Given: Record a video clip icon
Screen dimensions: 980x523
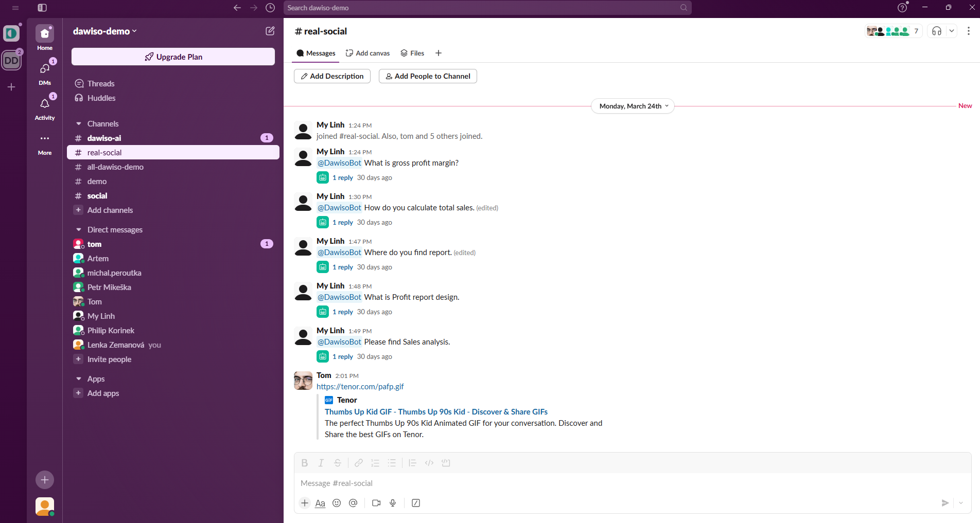Looking at the screenshot, I should (376, 503).
